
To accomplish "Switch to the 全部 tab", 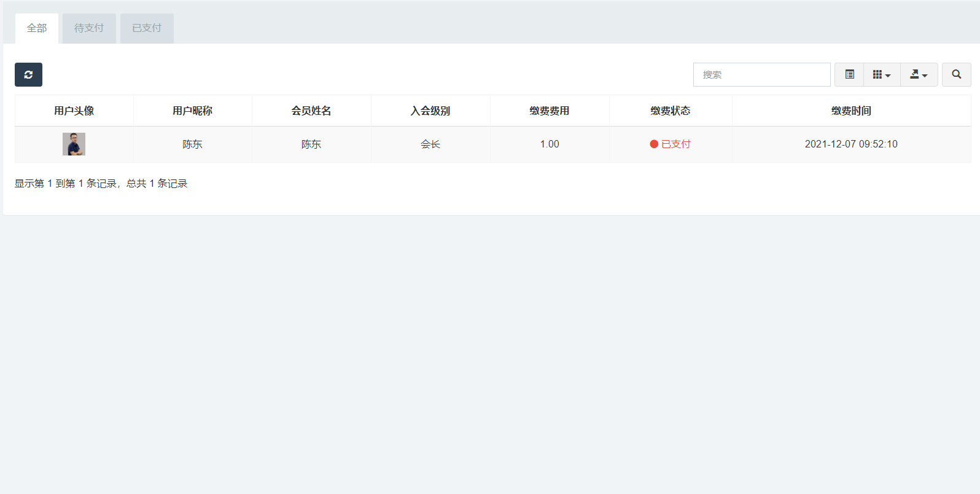I will coord(37,28).
